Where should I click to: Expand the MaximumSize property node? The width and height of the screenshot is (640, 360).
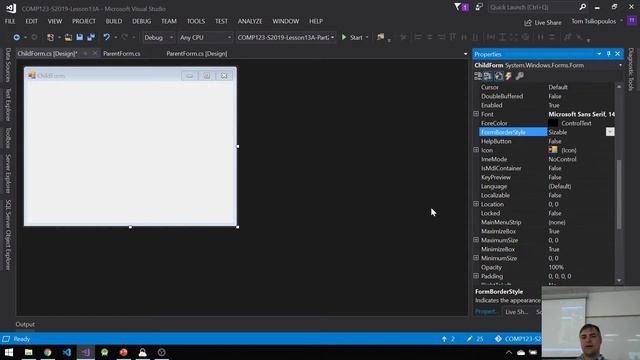pyautogui.click(x=476, y=240)
